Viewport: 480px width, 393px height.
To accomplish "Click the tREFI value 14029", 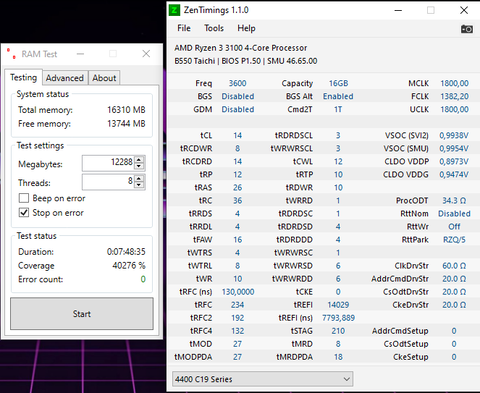I will 338,305.
